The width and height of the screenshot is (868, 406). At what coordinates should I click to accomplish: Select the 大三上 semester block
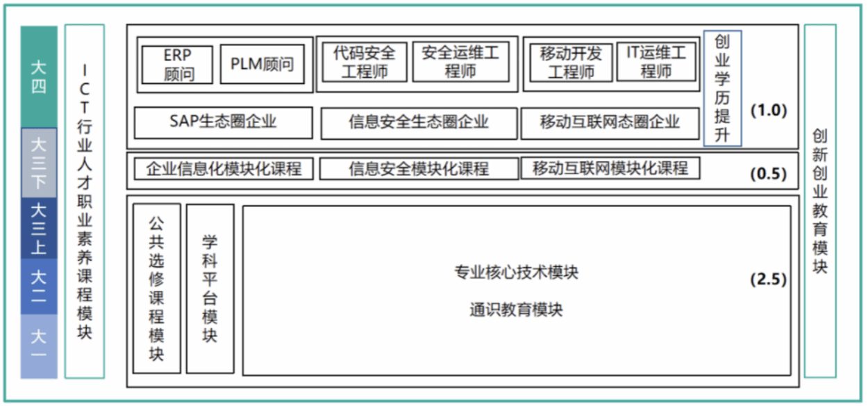[39, 229]
